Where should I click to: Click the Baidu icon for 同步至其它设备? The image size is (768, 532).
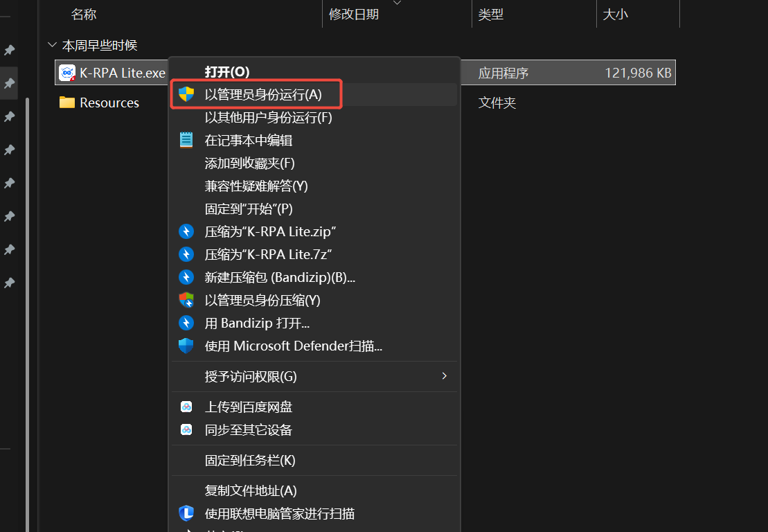(x=186, y=429)
